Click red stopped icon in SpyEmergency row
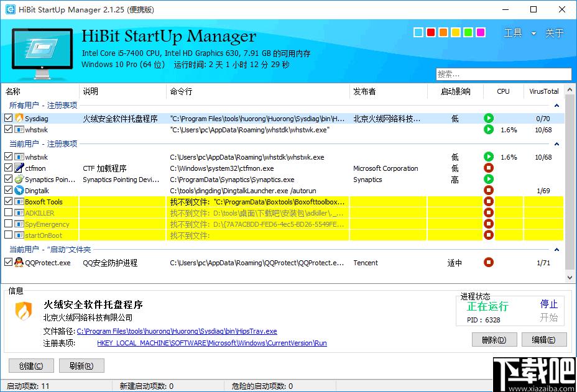Viewport: 577px width, 392px height. point(488,224)
